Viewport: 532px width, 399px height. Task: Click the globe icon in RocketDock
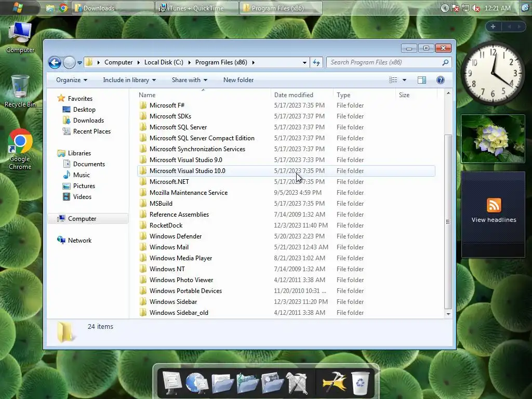pos(197,383)
